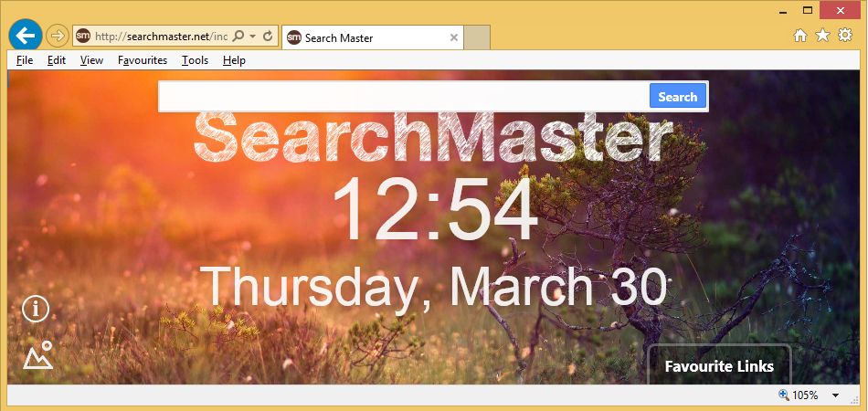Open the Tools menu

(x=195, y=60)
